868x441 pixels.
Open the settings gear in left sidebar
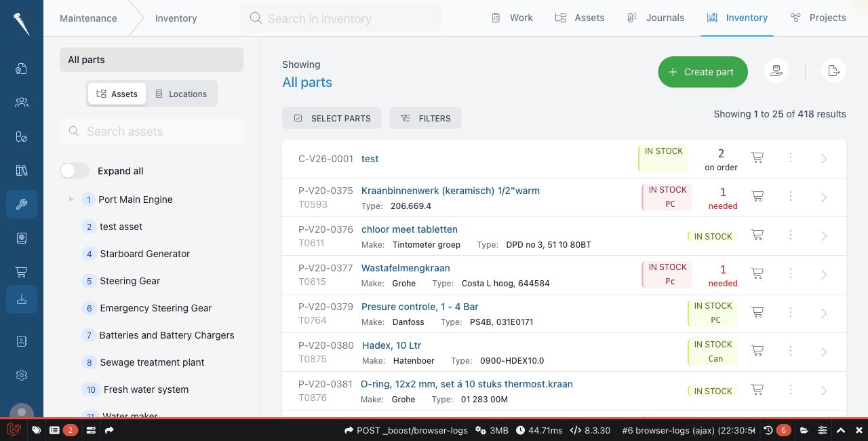(x=22, y=375)
